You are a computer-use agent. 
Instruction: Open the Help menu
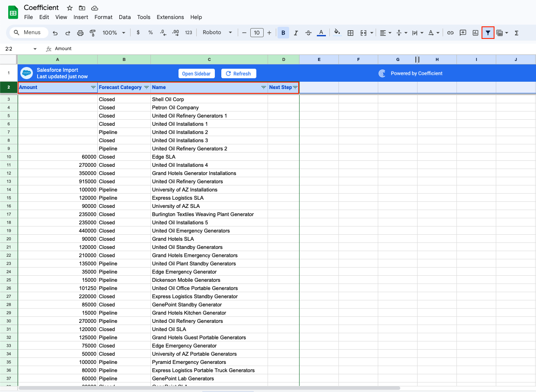pyautogui.click(x=196, y=17)
